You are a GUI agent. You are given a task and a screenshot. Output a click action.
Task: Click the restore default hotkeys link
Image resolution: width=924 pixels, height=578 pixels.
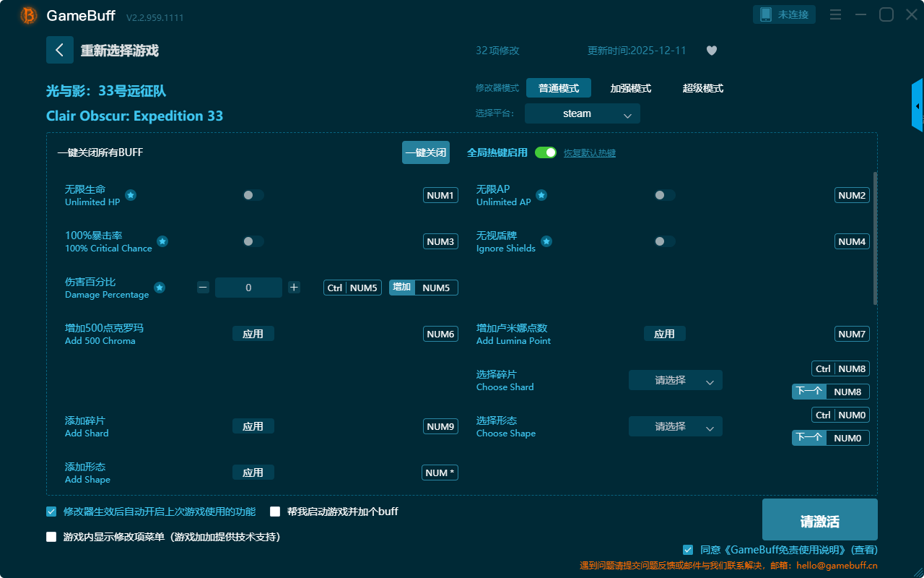tap(589, 153)
